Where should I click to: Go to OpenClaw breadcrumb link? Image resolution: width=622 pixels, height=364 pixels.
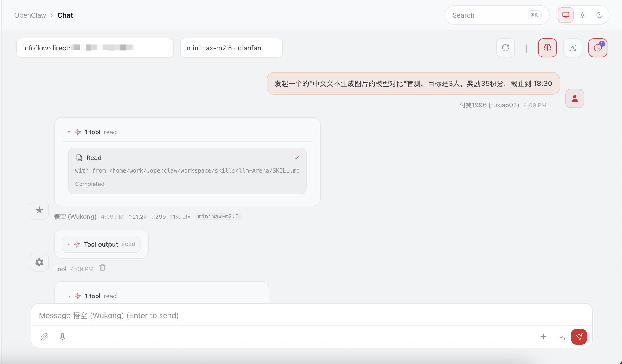pos(30,15)
